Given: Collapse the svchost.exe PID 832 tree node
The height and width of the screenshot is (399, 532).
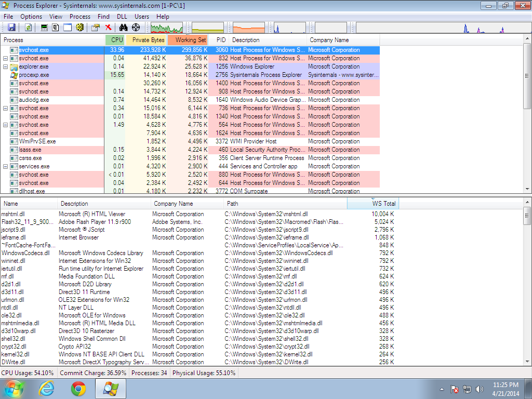Looking at the screenshot, I should [x=5, y=58].
